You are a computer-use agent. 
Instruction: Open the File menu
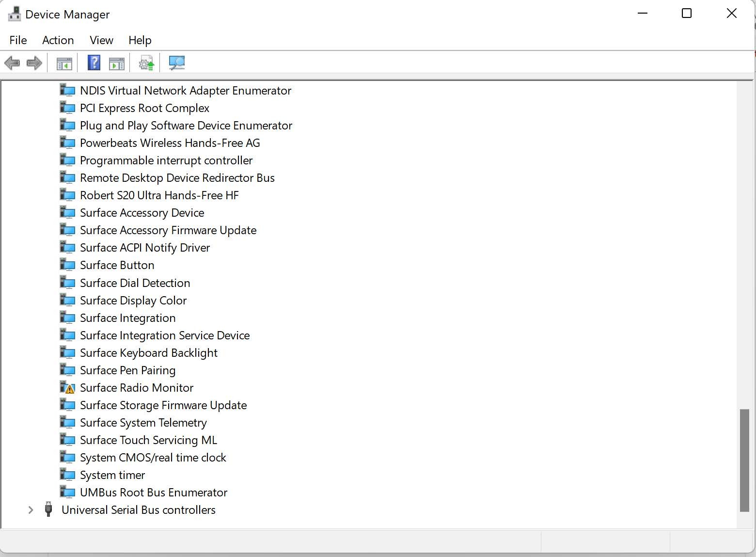pos(17,40)
